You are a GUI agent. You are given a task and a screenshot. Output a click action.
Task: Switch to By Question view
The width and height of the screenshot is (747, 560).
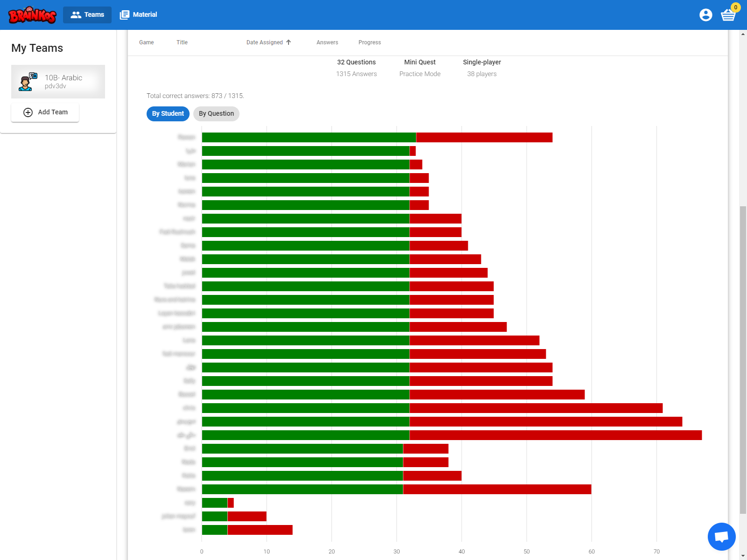pyautogui.click(x=216, y=114)
